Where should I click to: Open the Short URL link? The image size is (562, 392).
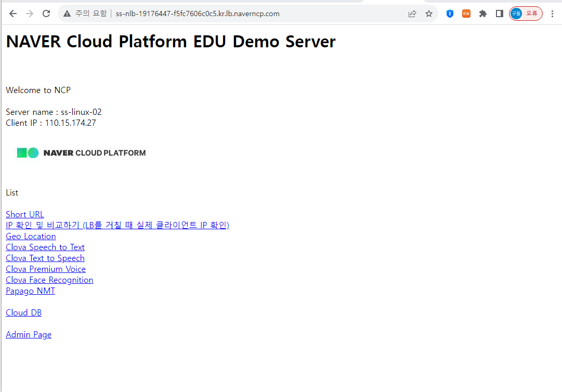coord(25,214)
